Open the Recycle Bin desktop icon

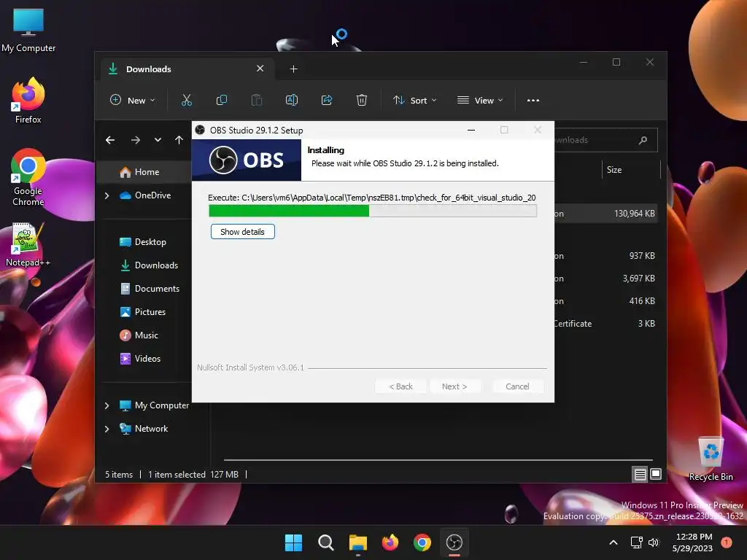pyautogui.click(x=711, y=459)
